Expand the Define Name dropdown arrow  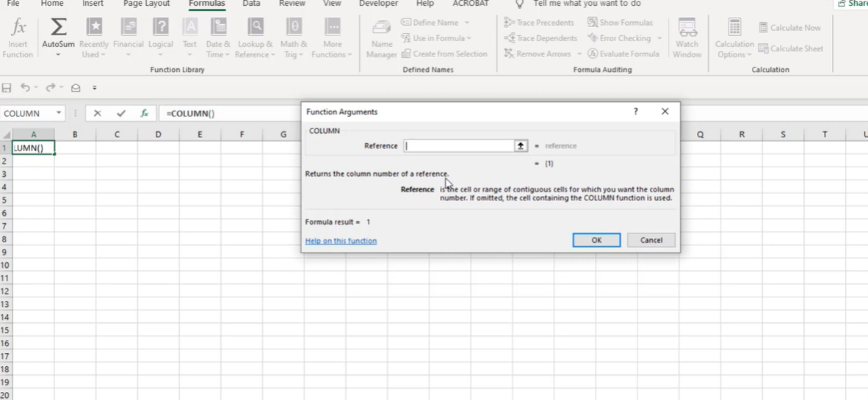pos(466,23)
